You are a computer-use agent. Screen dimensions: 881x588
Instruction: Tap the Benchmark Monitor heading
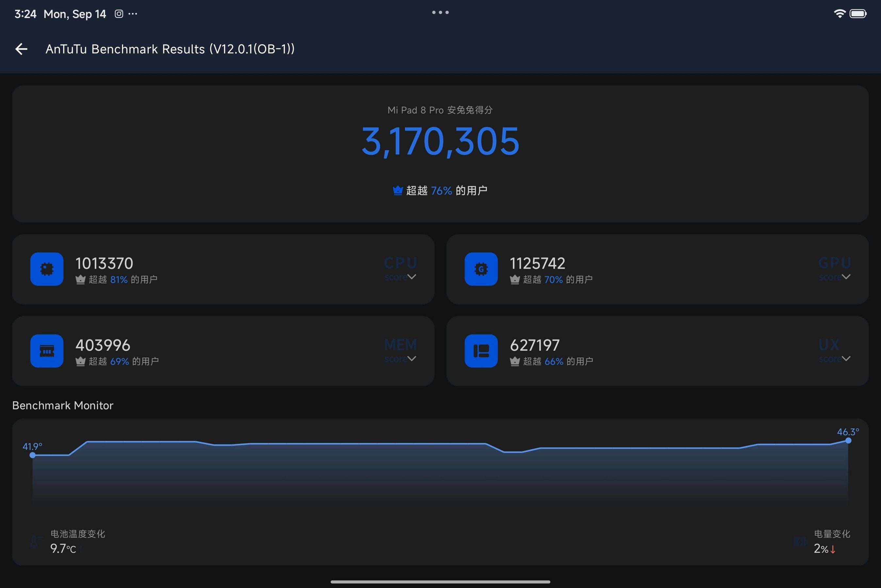pos(63,405)
